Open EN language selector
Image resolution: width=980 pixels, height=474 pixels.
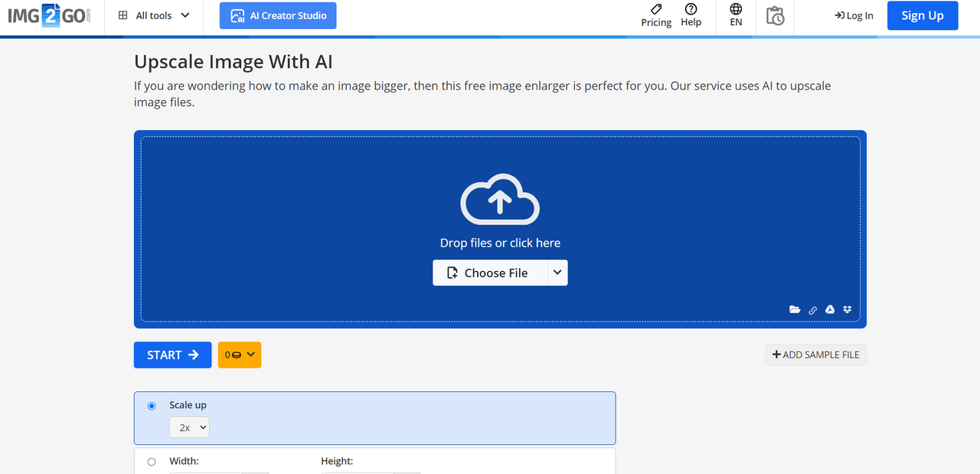coord(736,15)
